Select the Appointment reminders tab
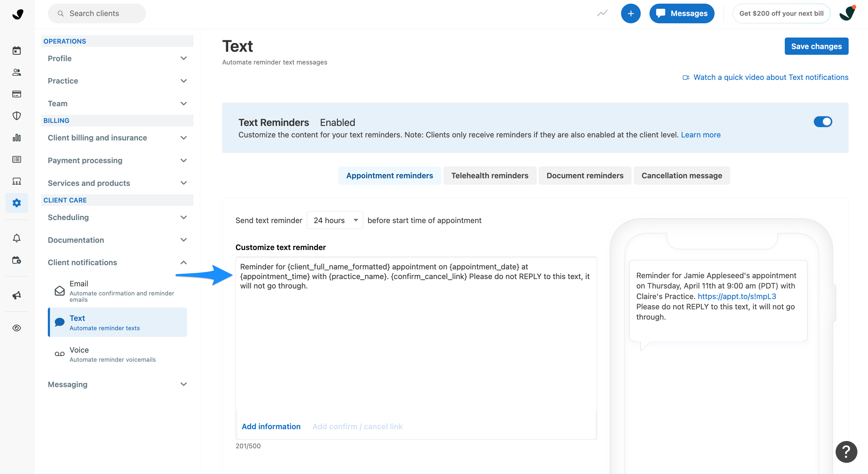This screenshot has height=474, width=868. [390, 176]
